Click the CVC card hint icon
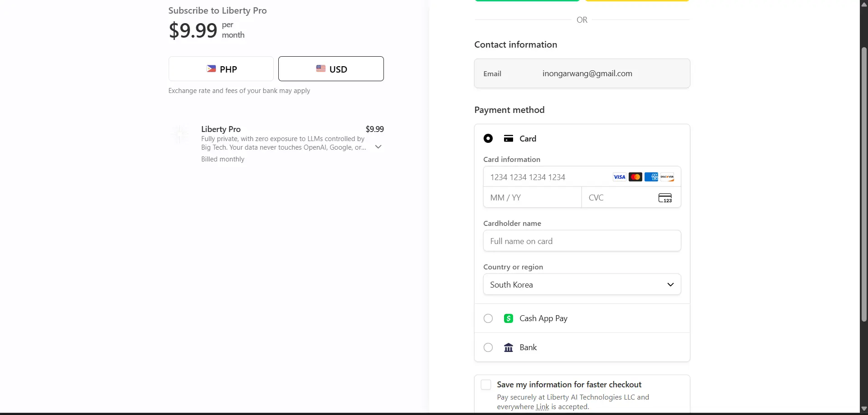 pyautogui.click(x=665, y=198)
